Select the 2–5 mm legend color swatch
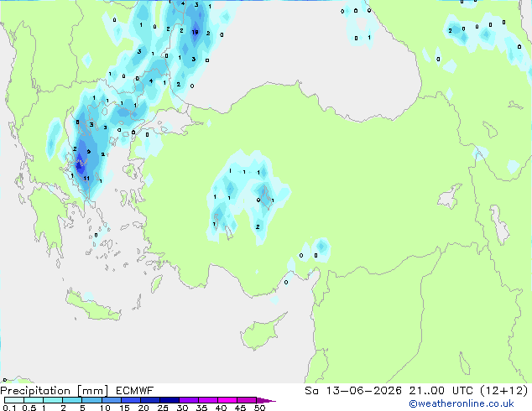532x411 pixels. 72,400
